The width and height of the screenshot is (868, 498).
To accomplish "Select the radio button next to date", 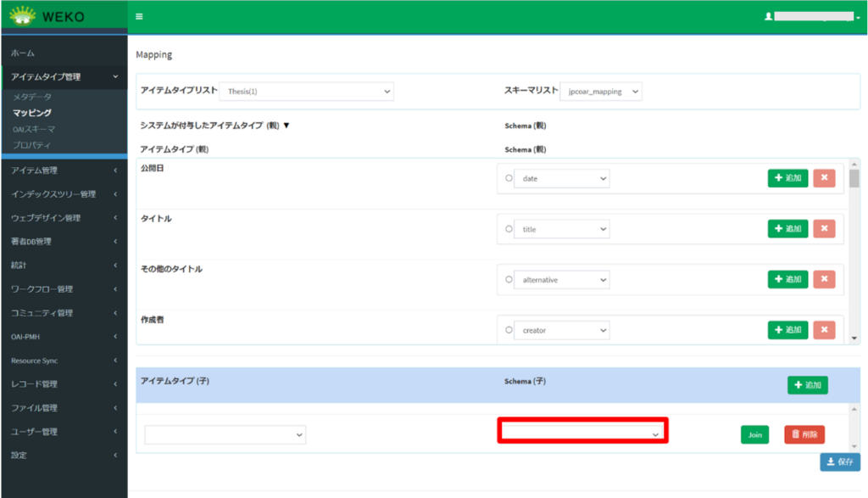I will click(509, 178).
